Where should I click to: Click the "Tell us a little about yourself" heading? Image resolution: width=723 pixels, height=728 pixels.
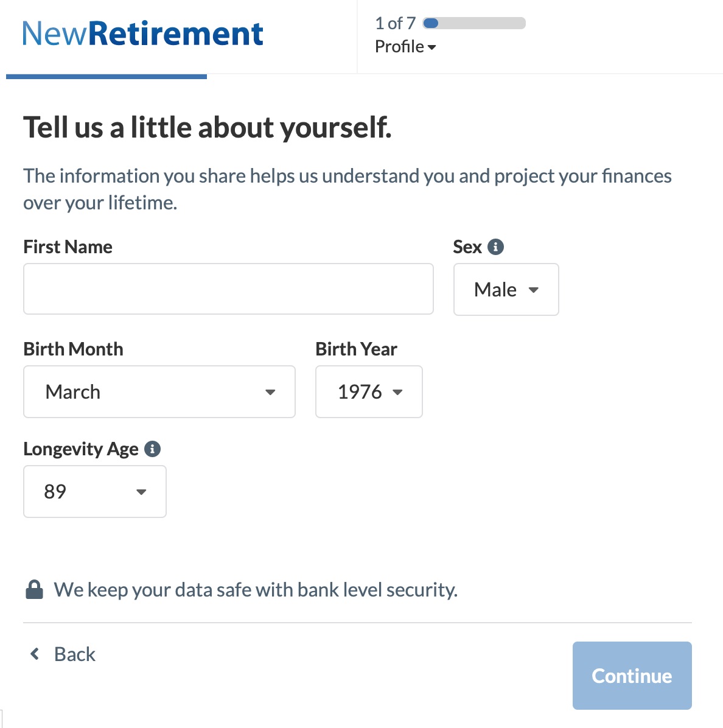click(x=207, y=128)
